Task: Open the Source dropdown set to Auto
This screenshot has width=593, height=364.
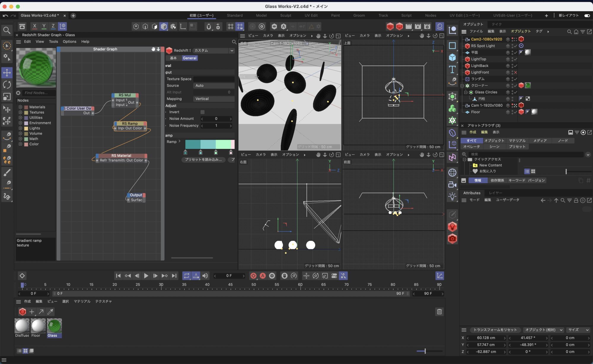Action: point(213,86)
